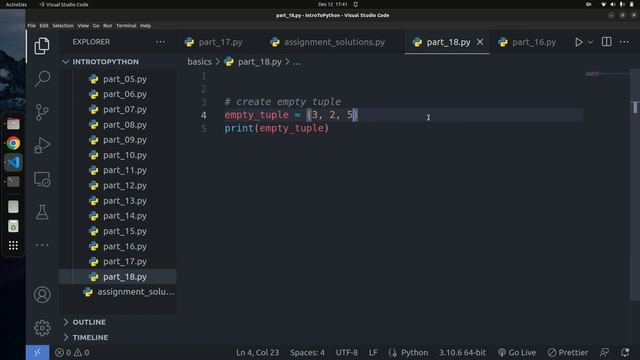Click the remote window indicator in status bar
640x360 pixels.
click(37, 352)
